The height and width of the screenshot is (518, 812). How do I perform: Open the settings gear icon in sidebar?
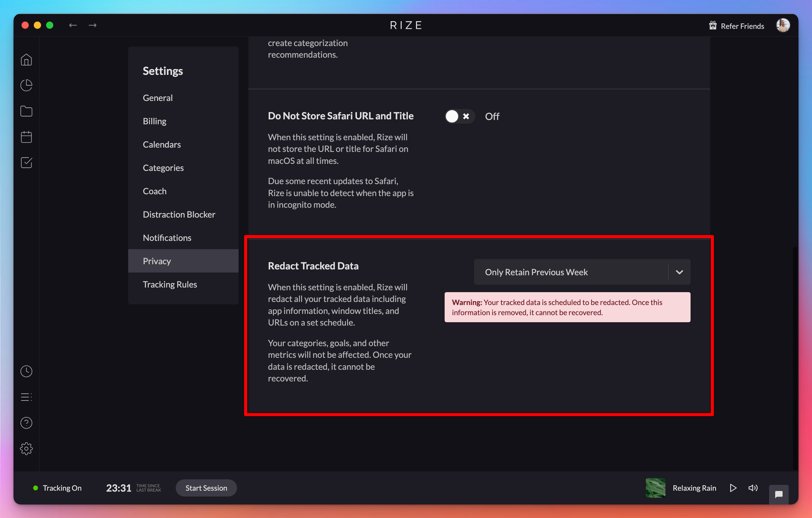click(x=26, y=448)
